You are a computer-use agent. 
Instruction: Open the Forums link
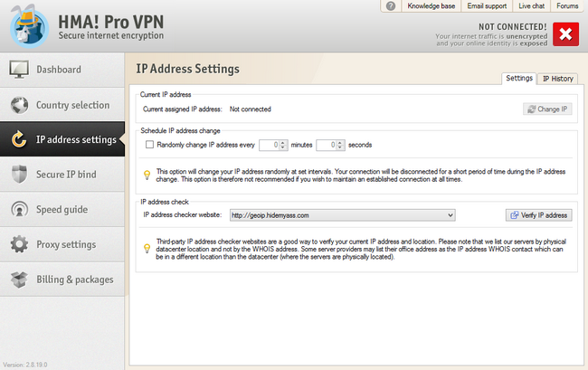click(567, 6)
